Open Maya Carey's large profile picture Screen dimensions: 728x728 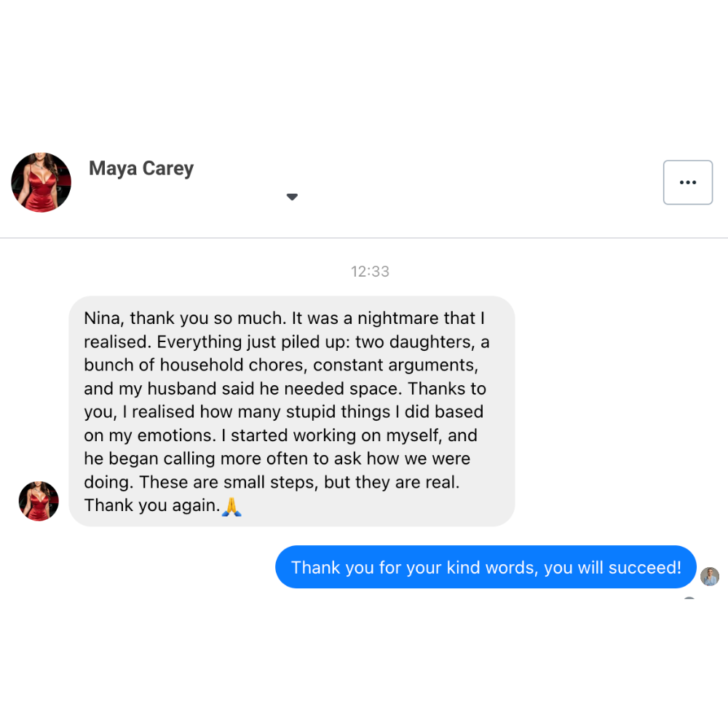41,183
